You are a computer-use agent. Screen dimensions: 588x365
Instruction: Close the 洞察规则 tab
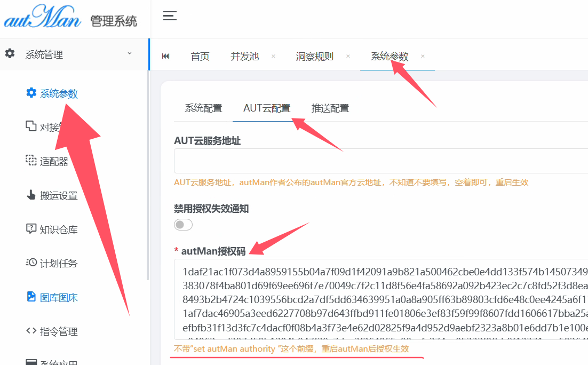[x=348, y=56]
